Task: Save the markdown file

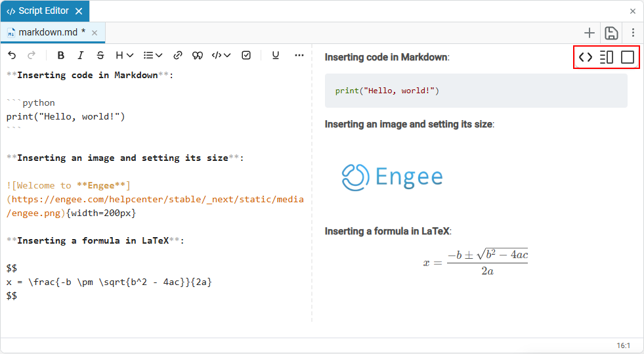Action: 611,33
